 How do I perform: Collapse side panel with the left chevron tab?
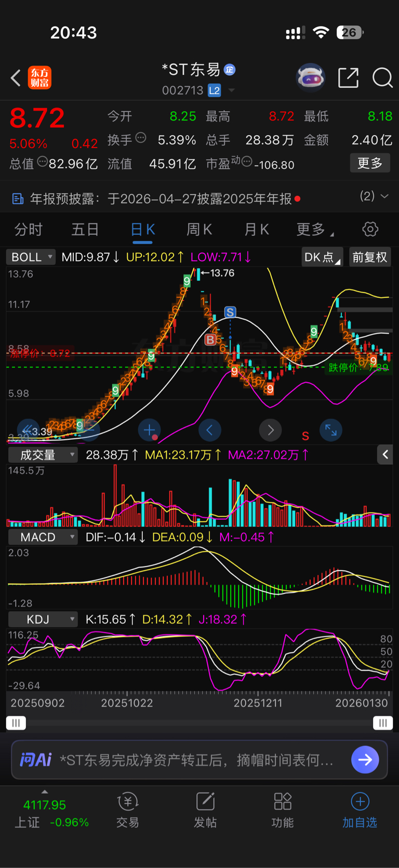pos(385,455)
